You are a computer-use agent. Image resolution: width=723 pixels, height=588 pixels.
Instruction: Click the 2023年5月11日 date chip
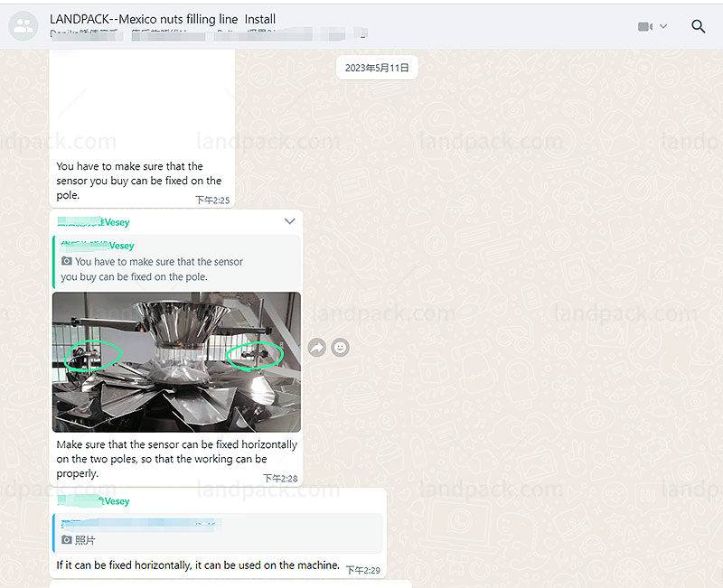(377, 68)
